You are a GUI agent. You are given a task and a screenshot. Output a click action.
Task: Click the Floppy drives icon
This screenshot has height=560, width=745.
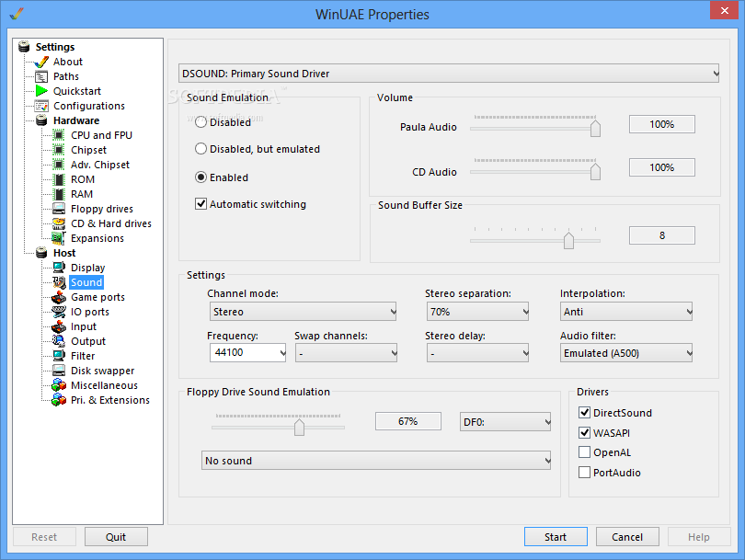(59, 209)
